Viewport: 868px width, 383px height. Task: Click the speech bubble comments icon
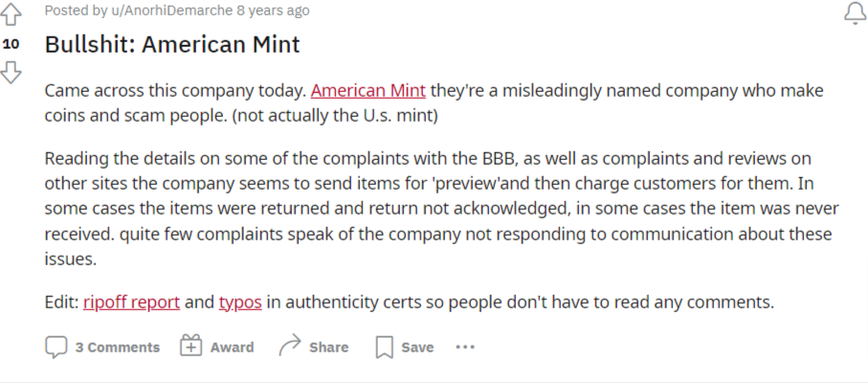56,347
